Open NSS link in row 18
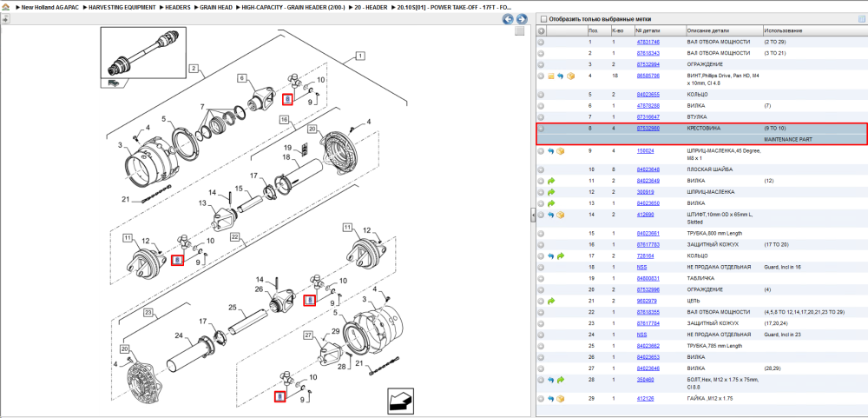Screen dimensions: 868x418 641,267
